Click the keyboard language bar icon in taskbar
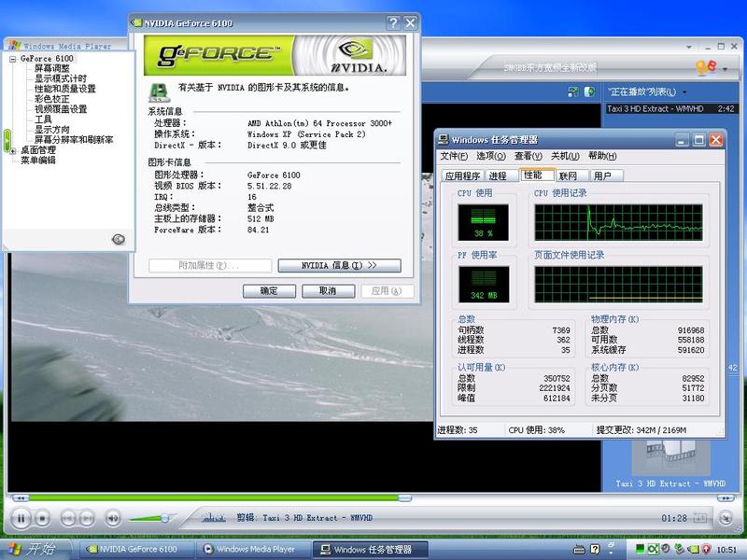The height and width of the screenshot is (560, 747). [579, 550]
